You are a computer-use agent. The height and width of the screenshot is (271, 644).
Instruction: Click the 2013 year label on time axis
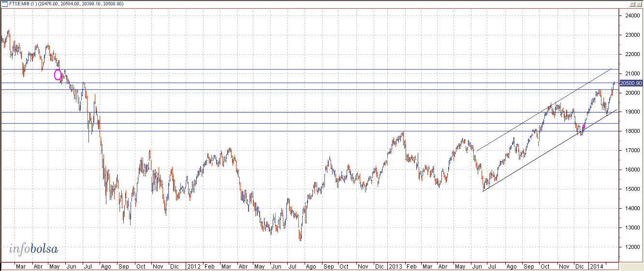click(x=395, y=266)
